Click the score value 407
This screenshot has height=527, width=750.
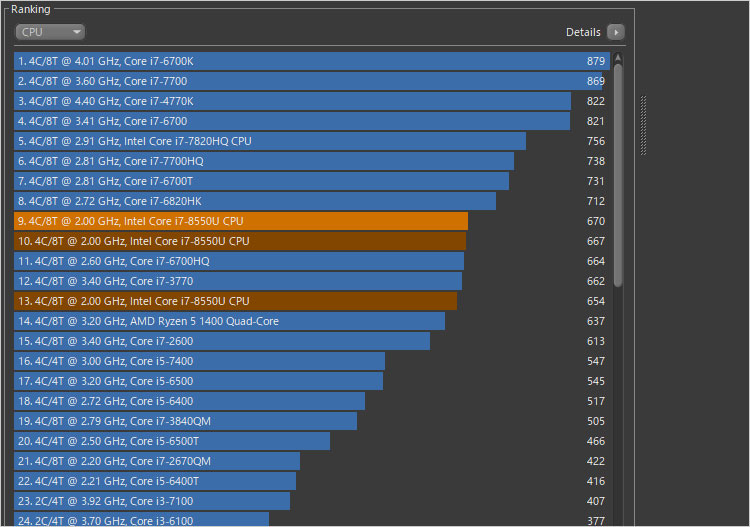pyautogui.click(x=596, y=501)
